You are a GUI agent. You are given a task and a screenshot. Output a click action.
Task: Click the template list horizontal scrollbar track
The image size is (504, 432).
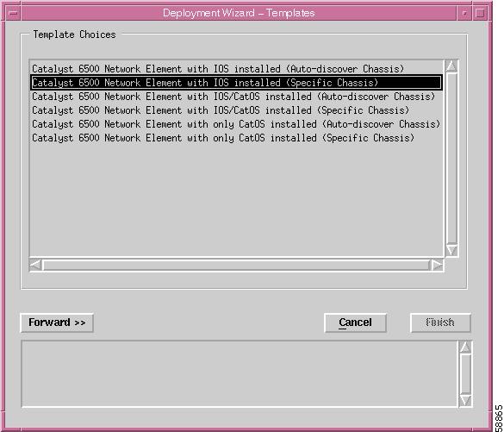(x=236, y=266)
